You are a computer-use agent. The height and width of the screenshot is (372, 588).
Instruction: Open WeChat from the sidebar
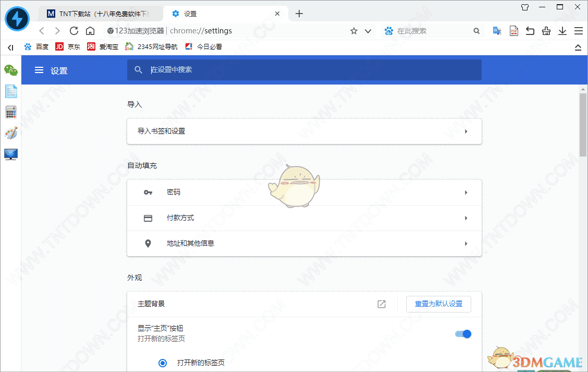(x=10, y=70)
